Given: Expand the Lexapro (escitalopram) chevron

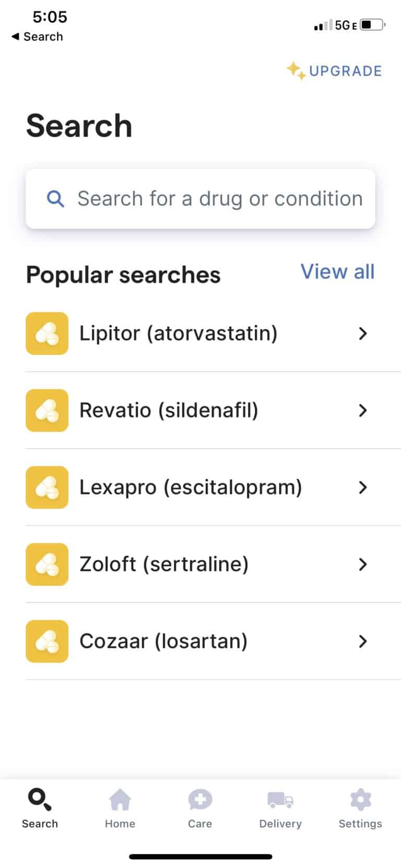Looking at the screenshot, I should coord(363,487).
